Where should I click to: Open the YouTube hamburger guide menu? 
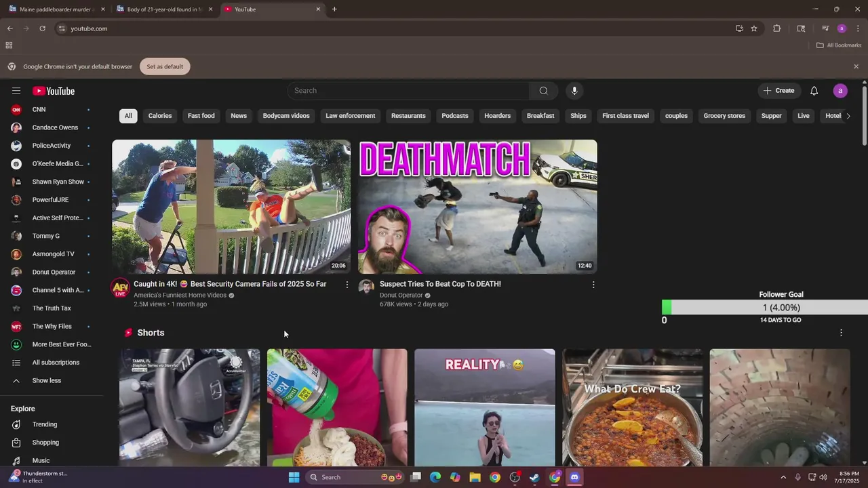pyautogui.click(x=16, y=91)
